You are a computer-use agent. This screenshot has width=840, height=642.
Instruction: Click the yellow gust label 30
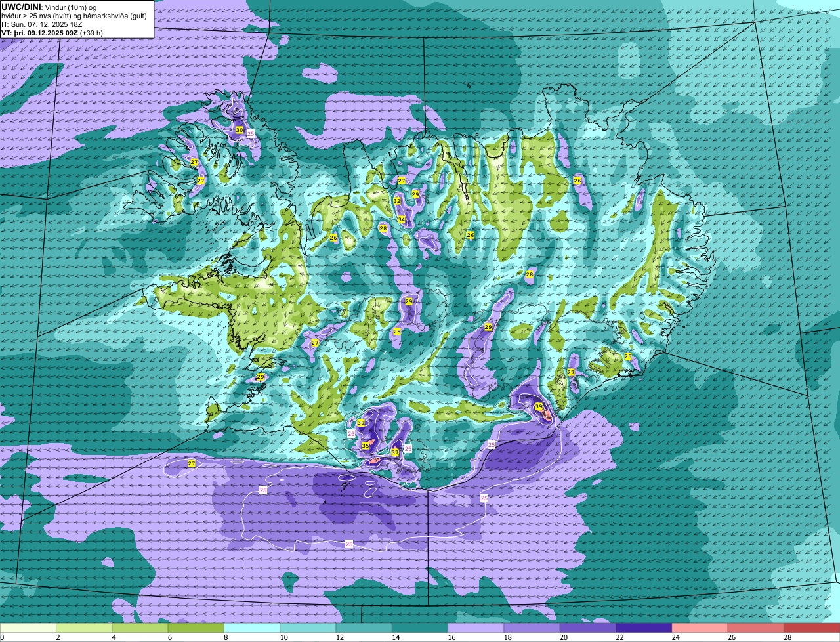click(240, 130)
